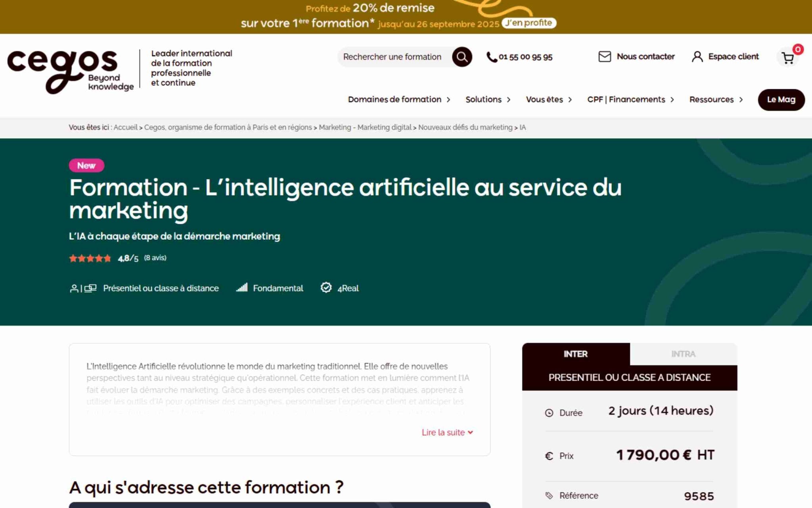Open the shopping cart icon

pyautogui.click(x=788, y=58)
